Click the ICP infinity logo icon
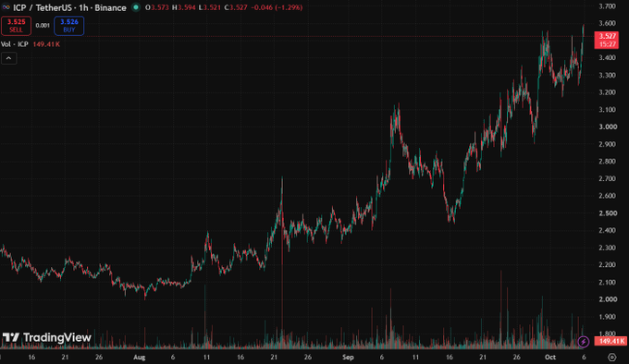 (6, 7)
